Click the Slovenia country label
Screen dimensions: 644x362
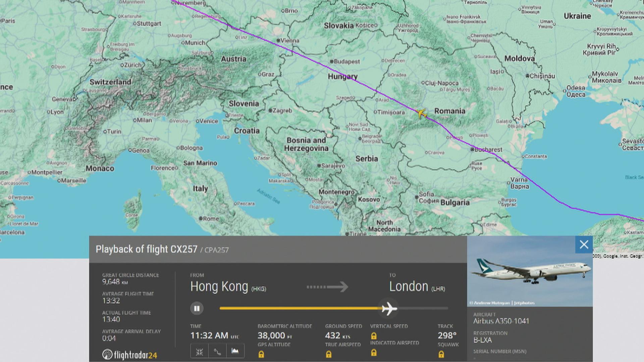coord(244,104)
